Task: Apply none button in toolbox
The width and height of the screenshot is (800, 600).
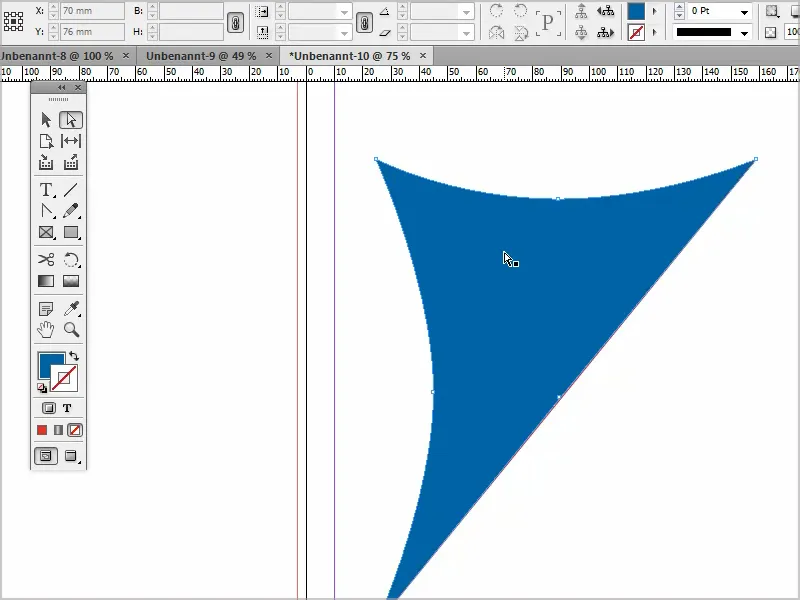Action: tap(75, 430)
